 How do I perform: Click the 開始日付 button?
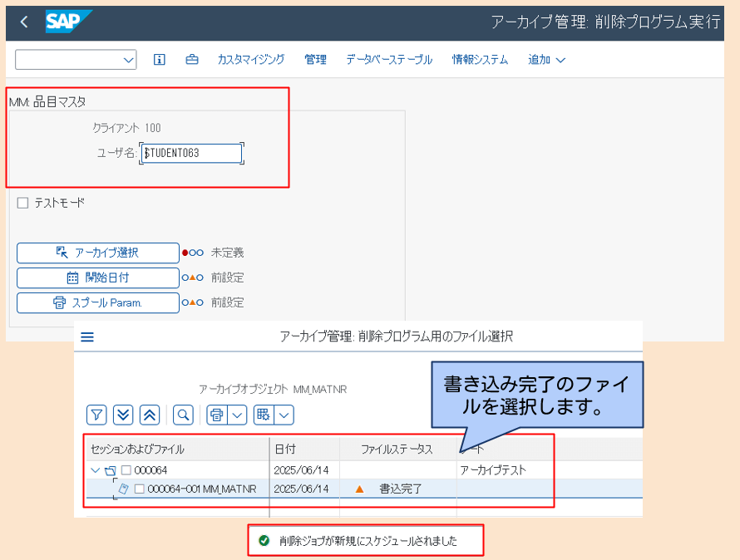coord(97,278)
